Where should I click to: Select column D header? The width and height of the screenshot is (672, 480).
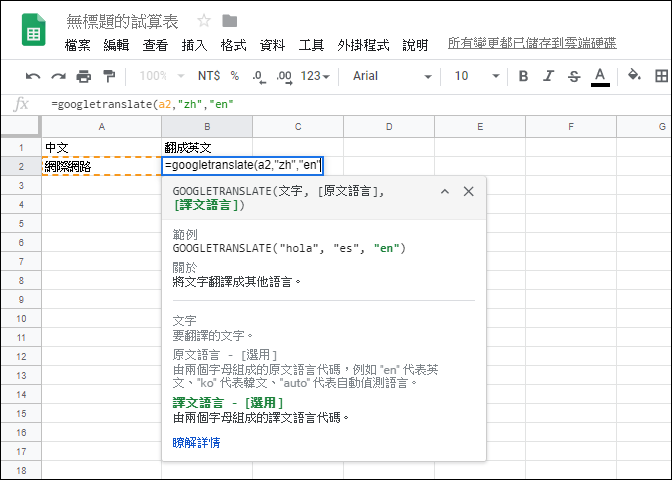[x=389, y=127]
